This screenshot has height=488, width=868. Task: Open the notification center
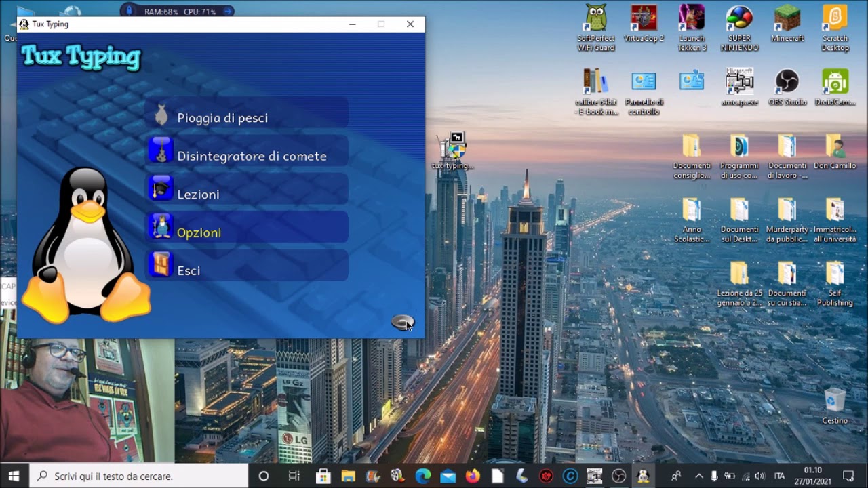pyautogui.click(x=848, y=476)
